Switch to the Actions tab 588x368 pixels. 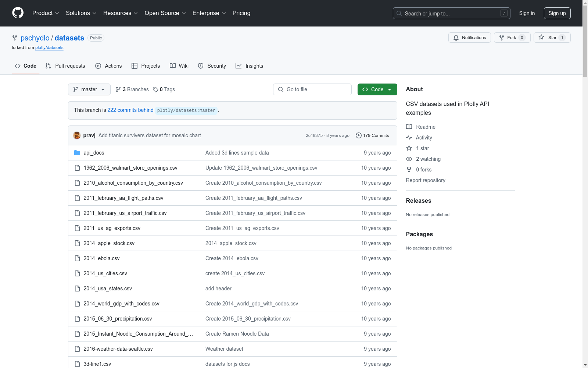(108, 66)
